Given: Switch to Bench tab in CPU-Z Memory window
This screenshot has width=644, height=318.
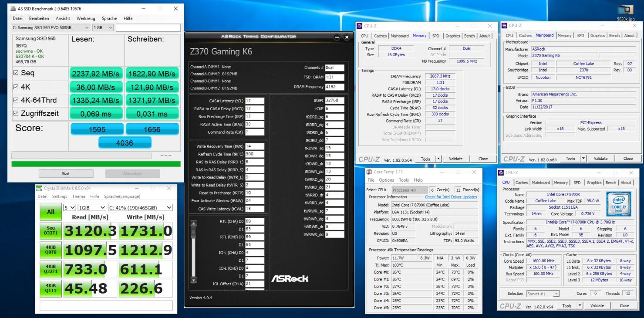Looking at the screenshot, I should tap(469, 36).
